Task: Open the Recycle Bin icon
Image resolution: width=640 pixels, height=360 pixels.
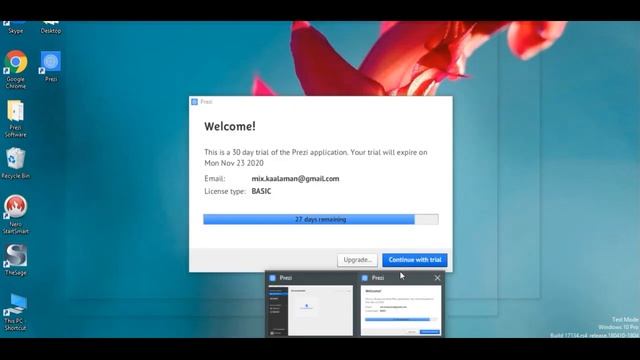Action: point(16,163)
